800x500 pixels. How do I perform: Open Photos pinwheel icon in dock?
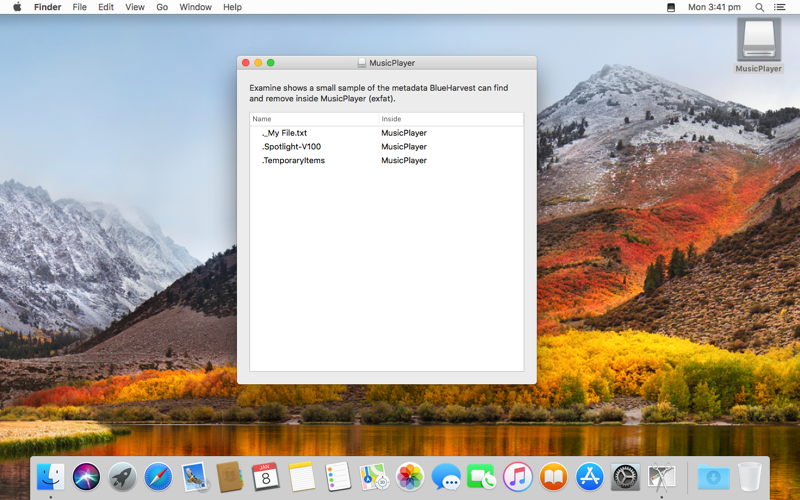[x=410, y=477]
